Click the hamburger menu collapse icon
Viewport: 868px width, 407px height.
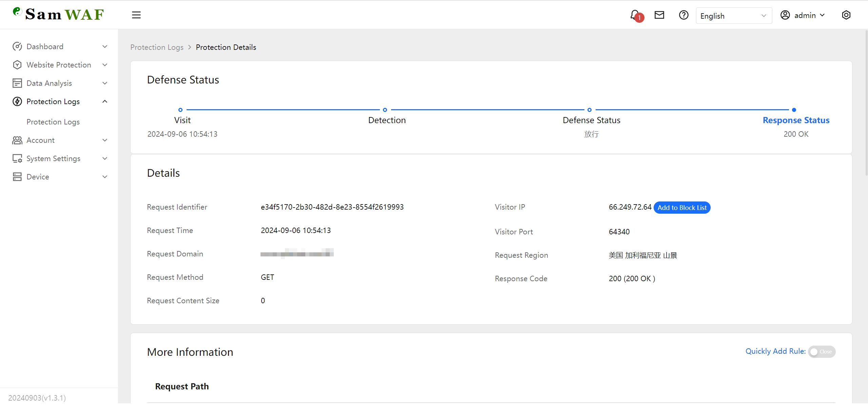coord(136,15)
